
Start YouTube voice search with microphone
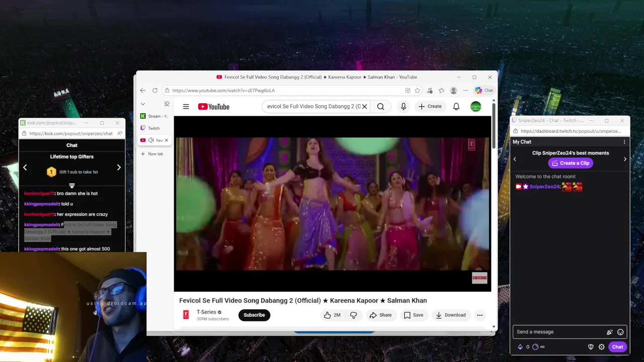403,107
